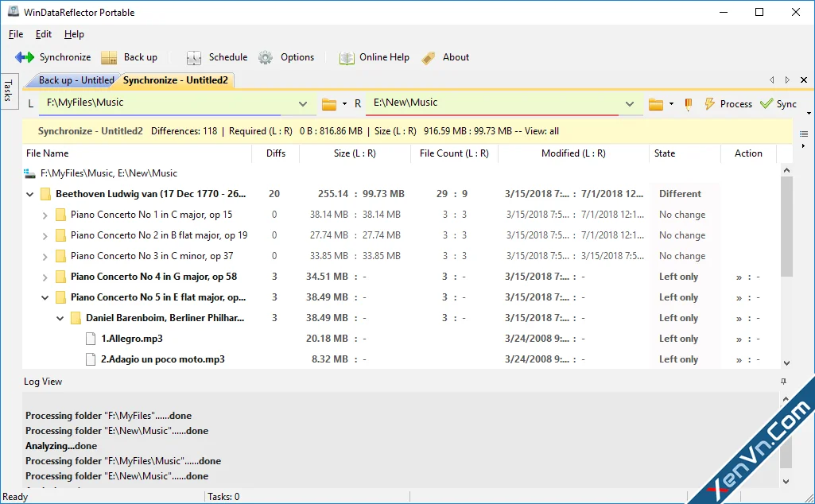Open the Edit menu
Image resolution: width=815 pixels, height=504 pixels.
click(43, 34)
